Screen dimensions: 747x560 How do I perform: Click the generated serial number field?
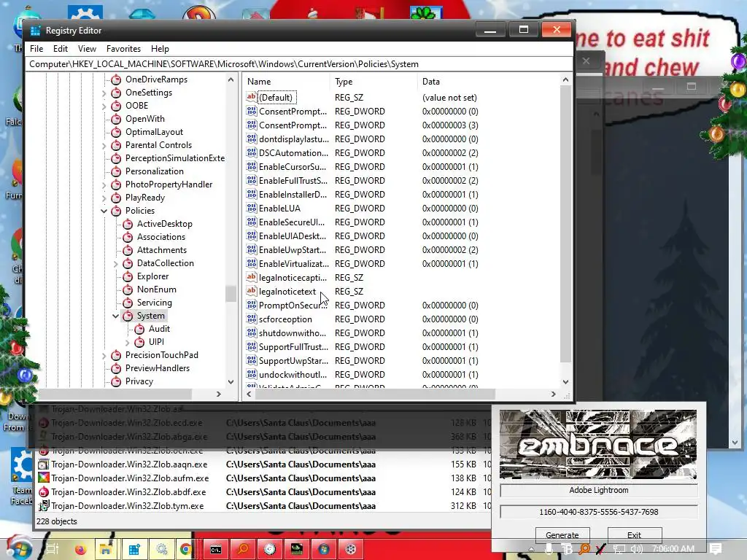(x=599, y=512)
